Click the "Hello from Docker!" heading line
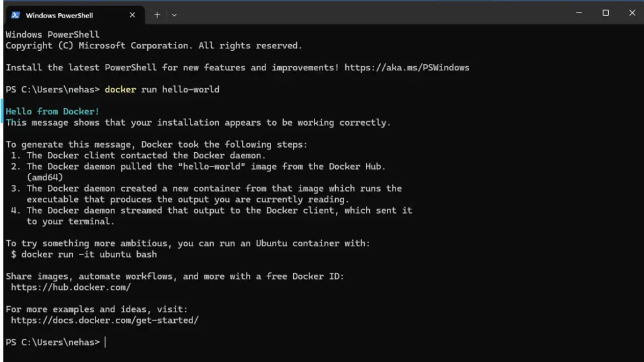The image size is (644, 362). 53,111
